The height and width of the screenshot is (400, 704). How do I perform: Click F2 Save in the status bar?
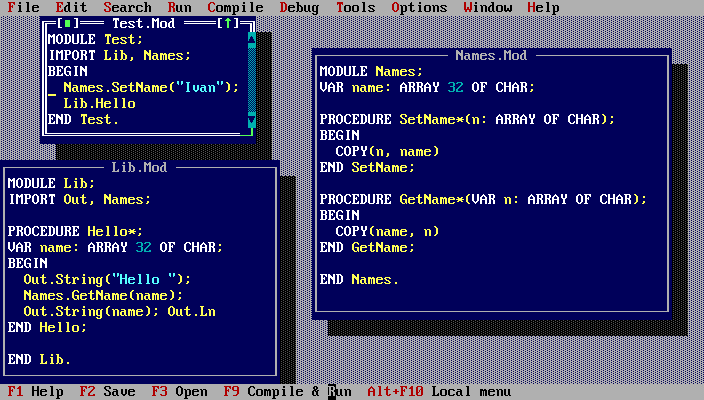tap(108, 392)
